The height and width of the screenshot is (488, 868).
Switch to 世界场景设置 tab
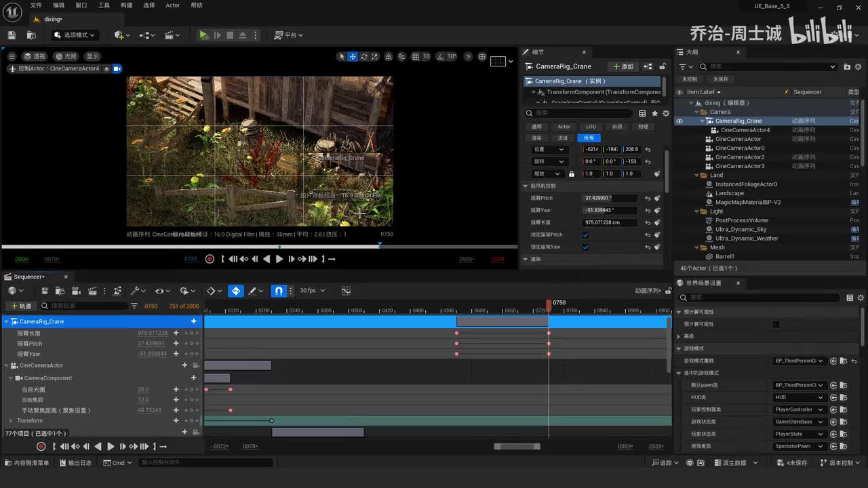click(x=704, y=283)
